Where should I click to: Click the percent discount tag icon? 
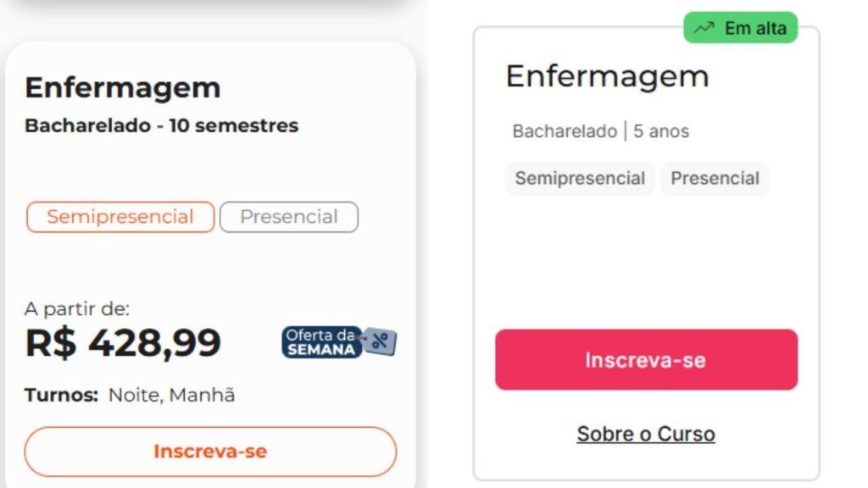[x=380, y=341]
